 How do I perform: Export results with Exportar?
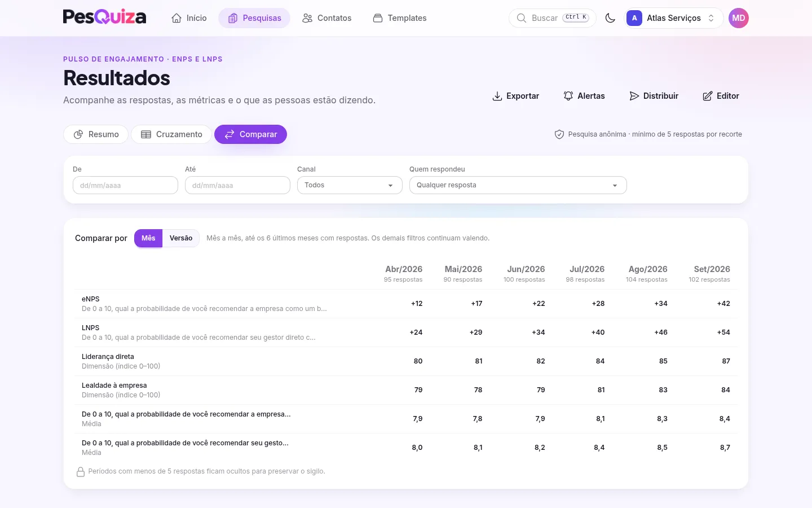(x=516, y=96)
